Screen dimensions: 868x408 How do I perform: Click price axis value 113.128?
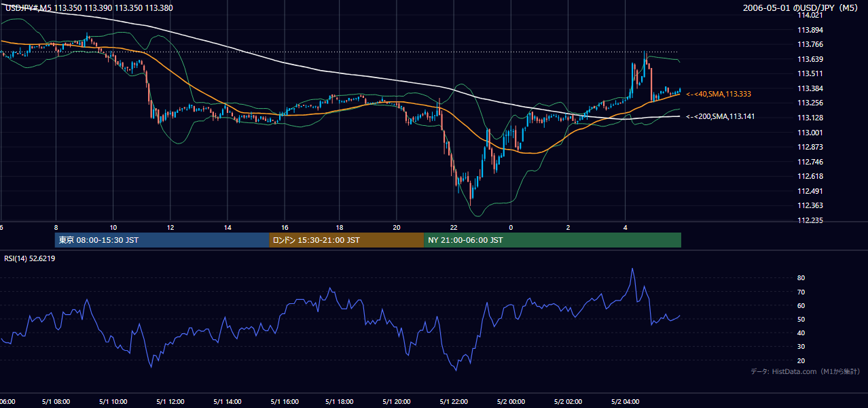[811, 118]
